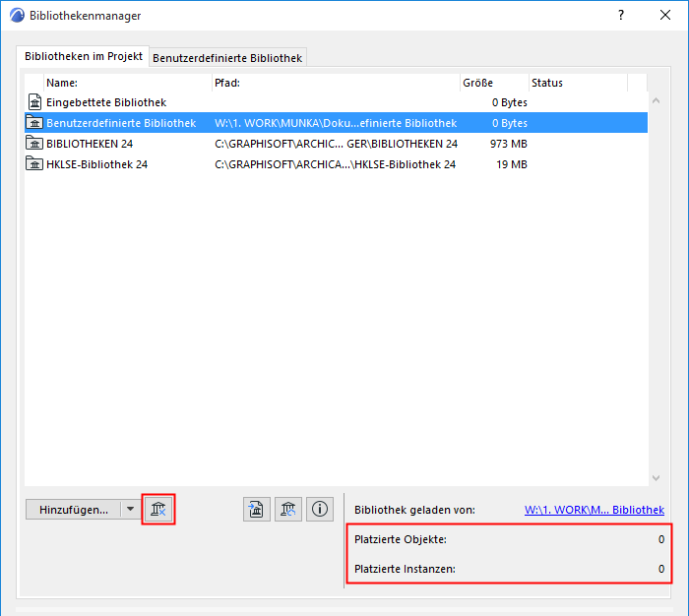689x616 pixels.
Task: Click the Platzierte Objekte count value 0
Action: pyautogui.click(x=661, y=539)
